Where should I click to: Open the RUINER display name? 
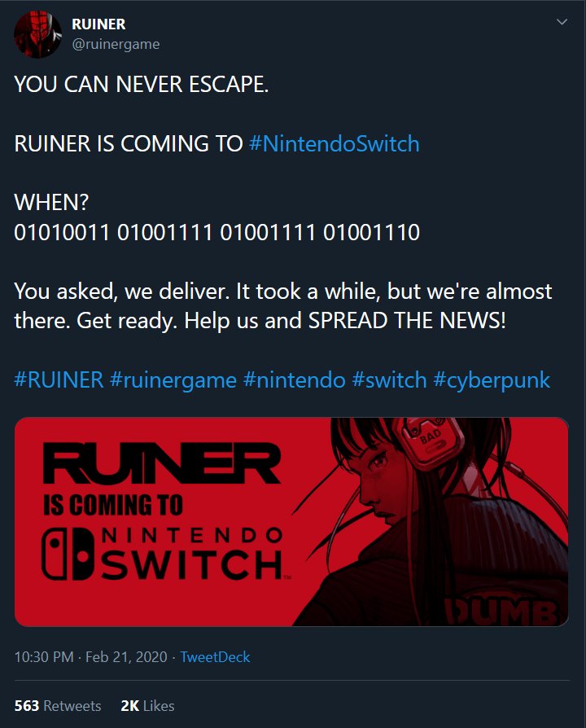click(98, 24)
